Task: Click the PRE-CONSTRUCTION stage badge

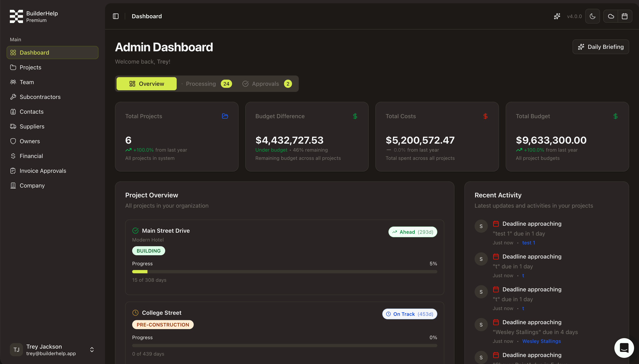Action: pos(163,325)
